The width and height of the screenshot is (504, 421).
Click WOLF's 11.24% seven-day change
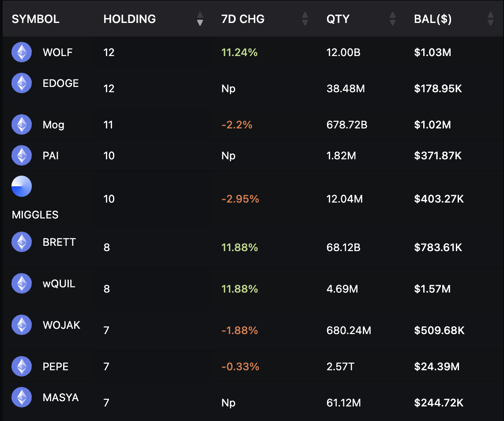[240, 52]
